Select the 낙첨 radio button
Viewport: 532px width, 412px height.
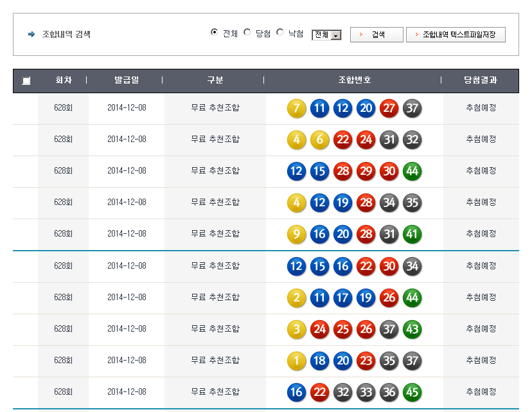tap(280, 33)
